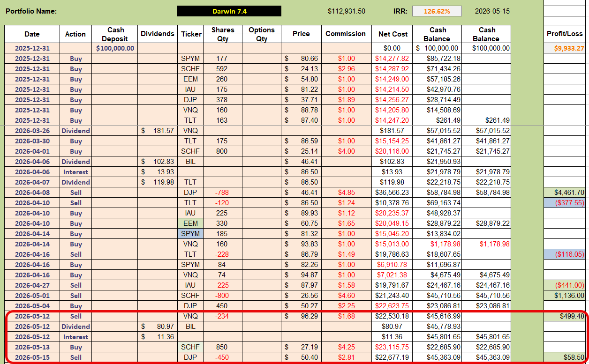
Task: Select the $58.50 profit cell
Action: (x=565, y=357)
